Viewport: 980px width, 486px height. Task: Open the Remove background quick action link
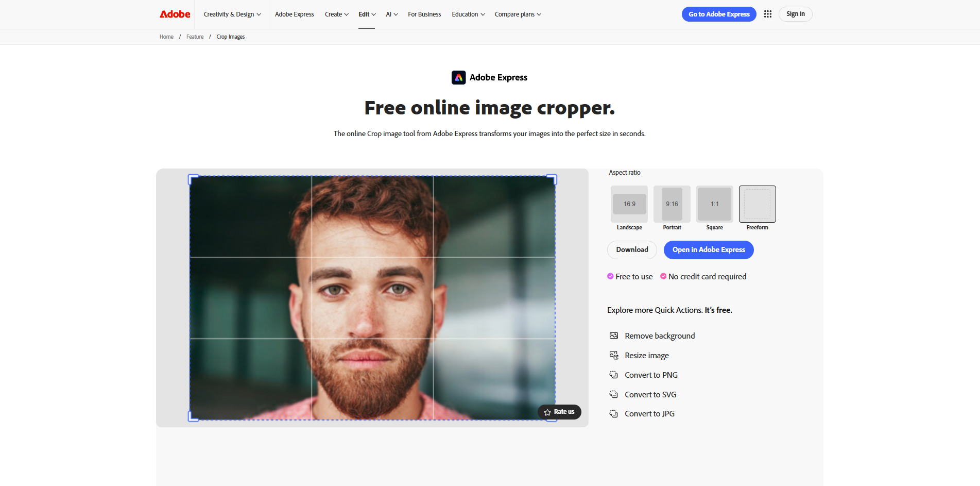[x=660, y=336]
